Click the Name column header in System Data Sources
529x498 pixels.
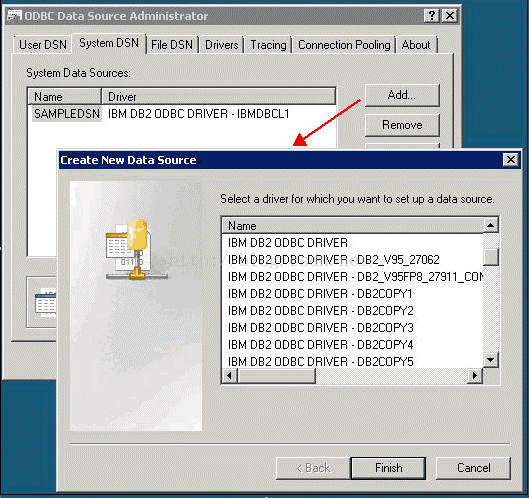64,97
